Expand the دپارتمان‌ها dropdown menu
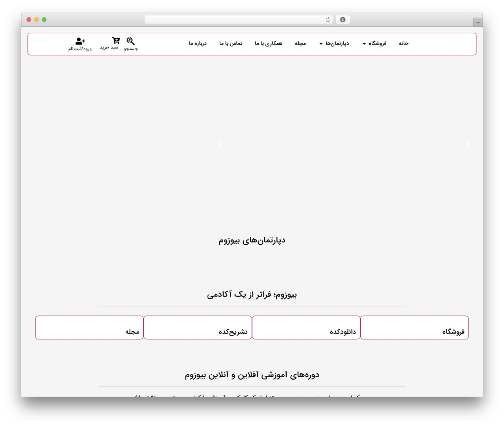Image resolution: width=504 pixels, height=427 pixels. coord(334,43)
